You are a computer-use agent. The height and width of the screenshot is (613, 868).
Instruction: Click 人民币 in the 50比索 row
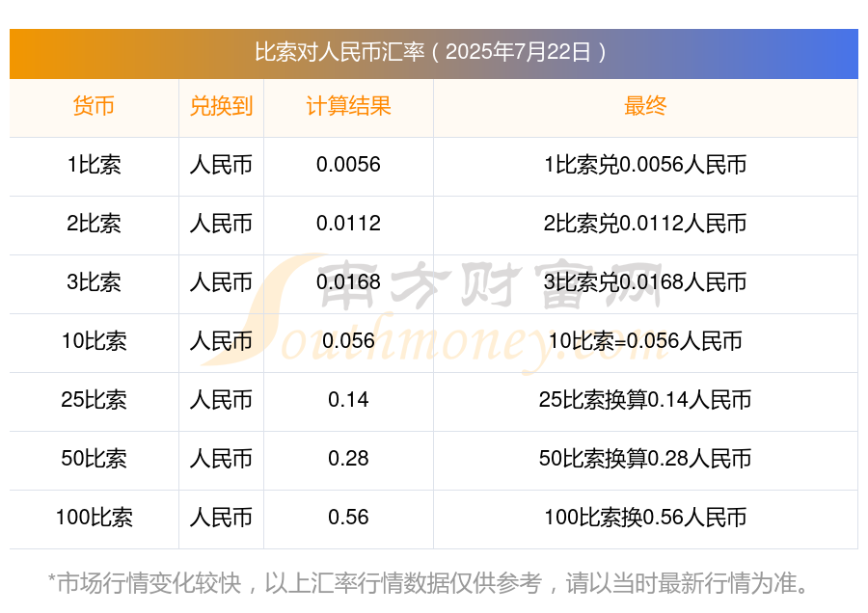[x=221, y=459]
